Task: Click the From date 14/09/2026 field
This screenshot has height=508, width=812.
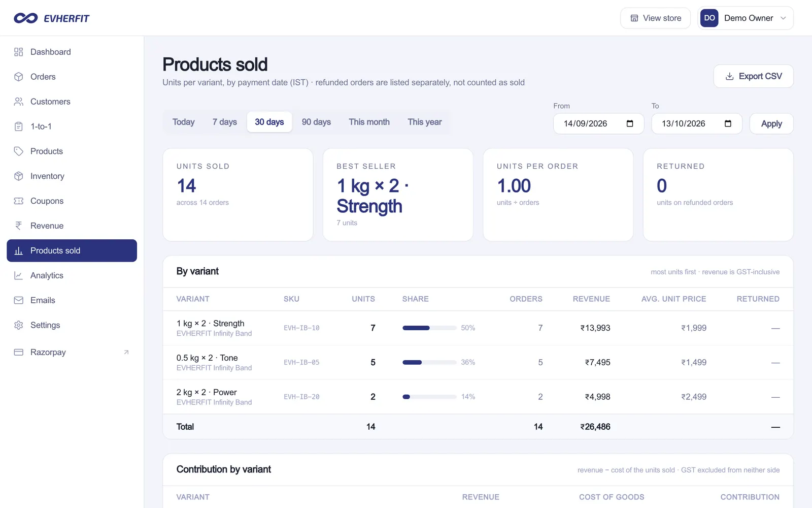Action: [x=598, y=123]
